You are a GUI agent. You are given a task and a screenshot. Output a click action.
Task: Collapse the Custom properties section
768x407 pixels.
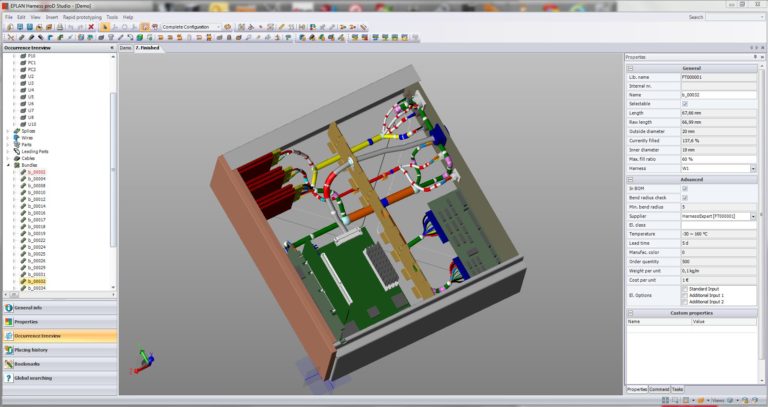tap(630, 312)
